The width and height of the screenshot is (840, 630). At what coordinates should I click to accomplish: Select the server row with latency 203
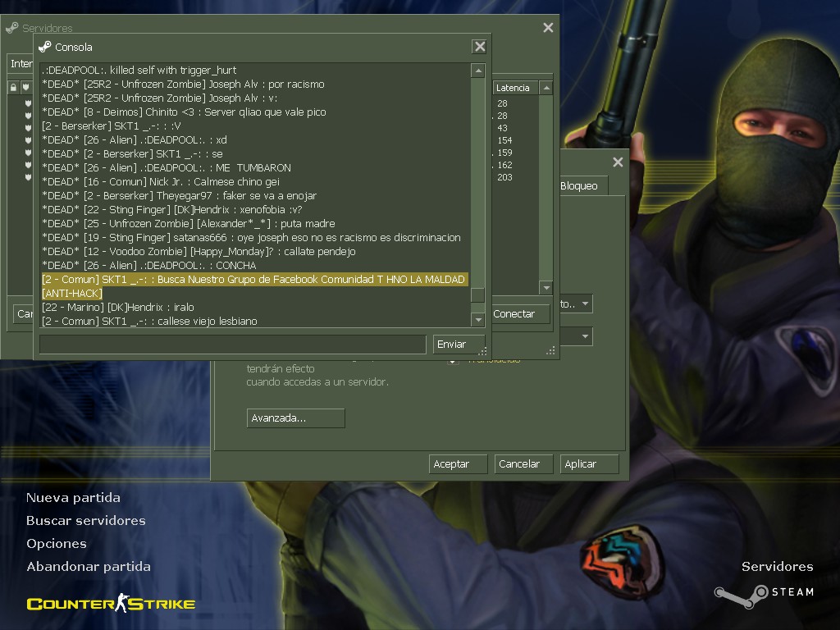504,177
